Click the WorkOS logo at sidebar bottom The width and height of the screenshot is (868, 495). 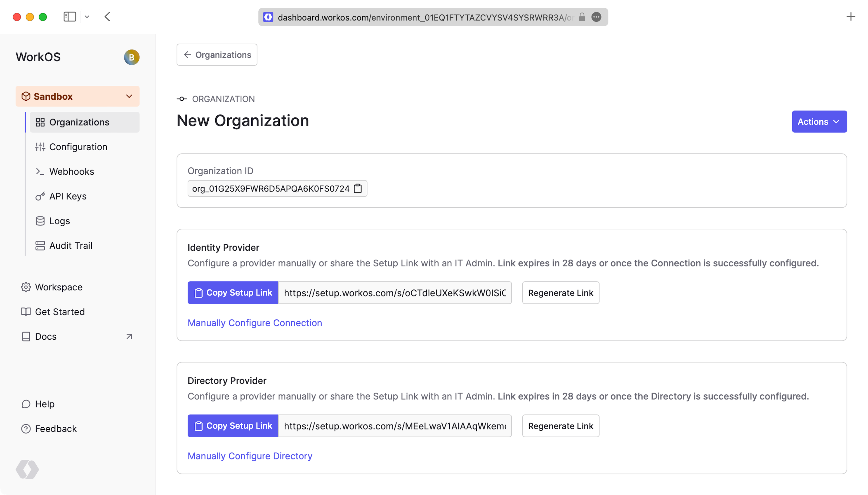tap(27, 469)
